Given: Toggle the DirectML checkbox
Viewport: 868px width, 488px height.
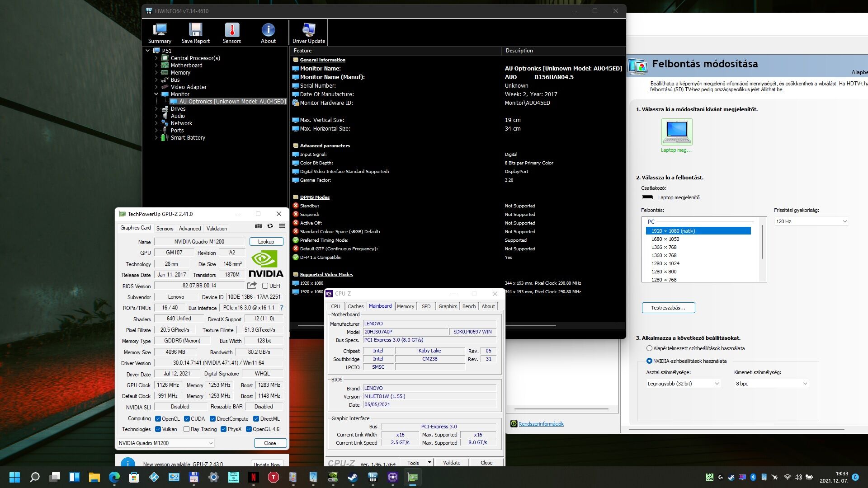Looking at the screenshot, I should point(256,419).
